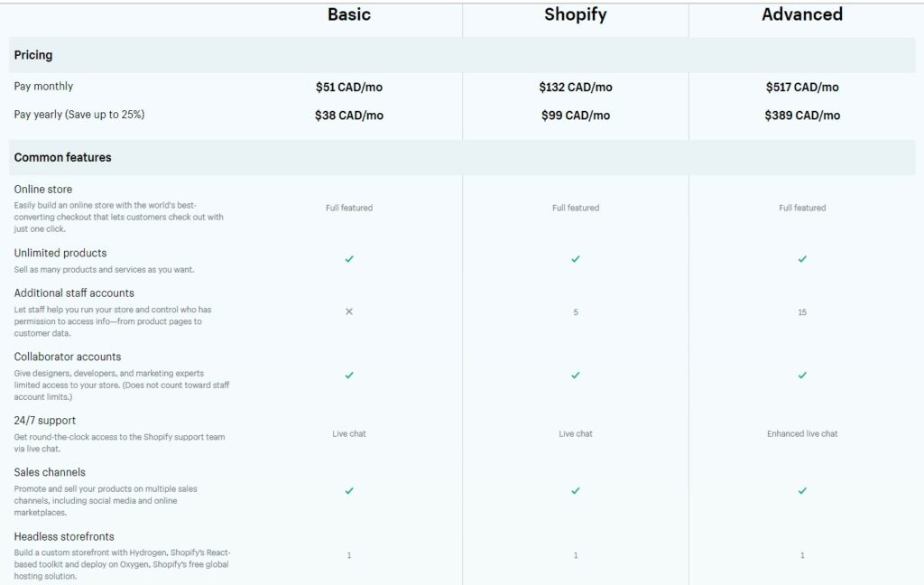The width and height of the screenshot is (924, 585).
Task: Click the 24/7 support feature title
Action: pyautogui.click(x=45, y=421)
